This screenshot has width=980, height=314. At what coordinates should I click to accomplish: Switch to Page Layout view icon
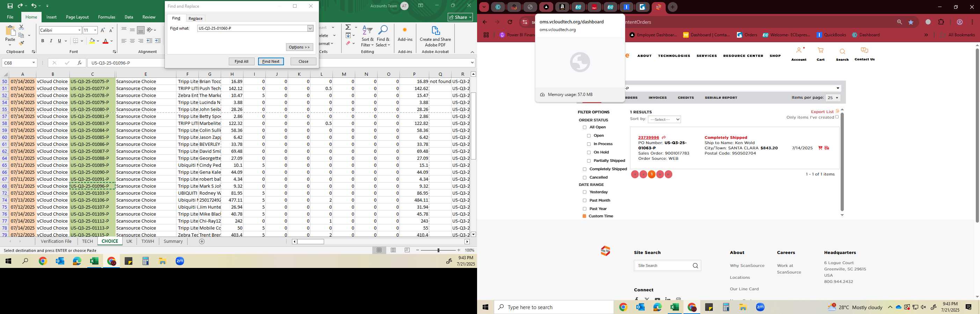click(393, 250)
